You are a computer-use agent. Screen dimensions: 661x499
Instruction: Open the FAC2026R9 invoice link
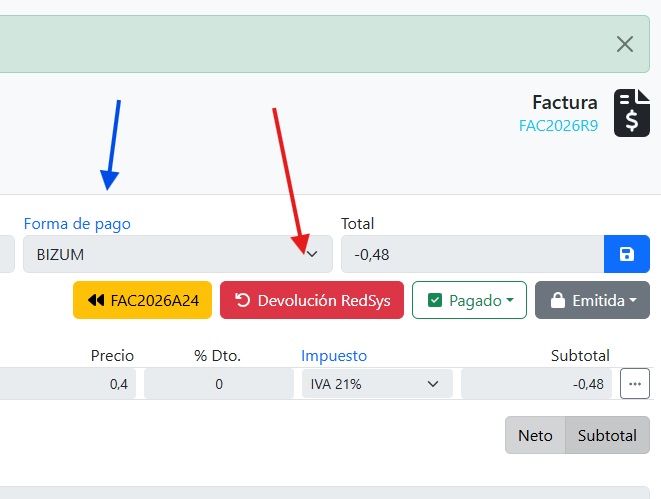(558, 126)
